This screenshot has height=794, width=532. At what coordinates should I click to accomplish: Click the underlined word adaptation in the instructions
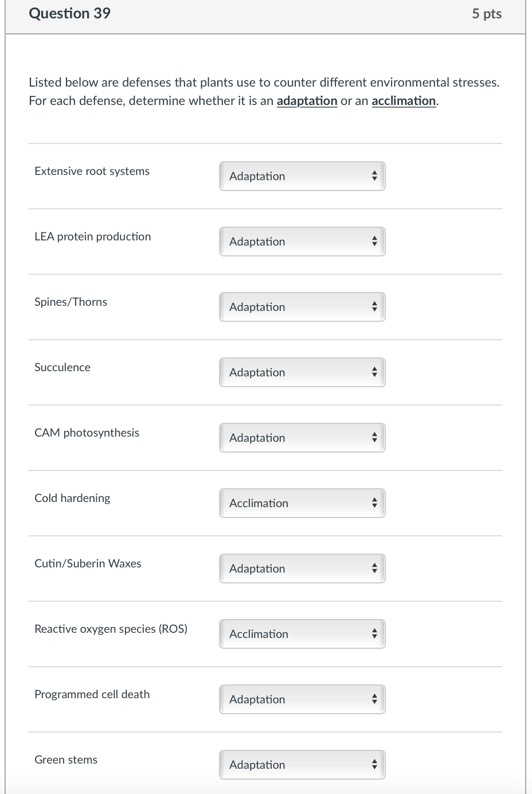307,101
